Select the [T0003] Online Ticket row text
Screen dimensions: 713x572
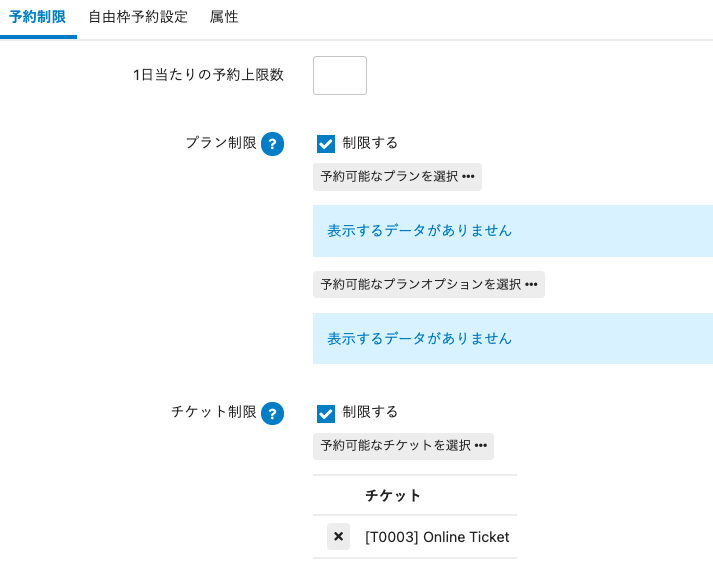pyautogui.click(x=437, y=537)
